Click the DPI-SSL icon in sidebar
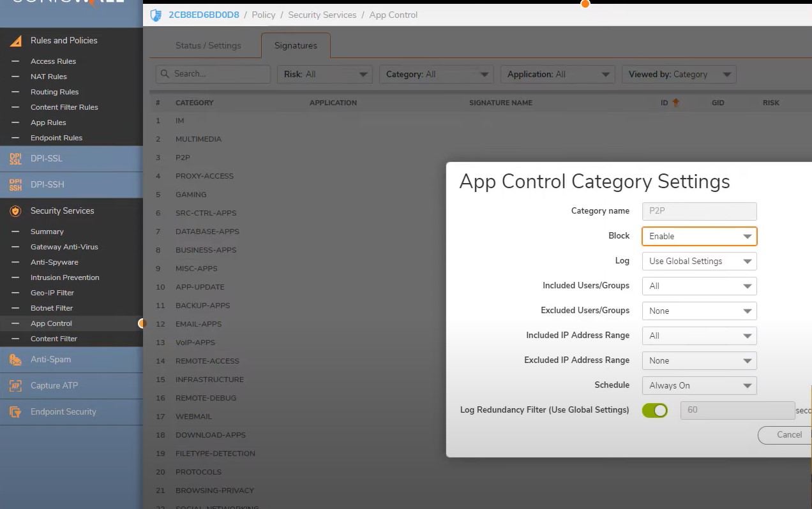 coord(15,159)
